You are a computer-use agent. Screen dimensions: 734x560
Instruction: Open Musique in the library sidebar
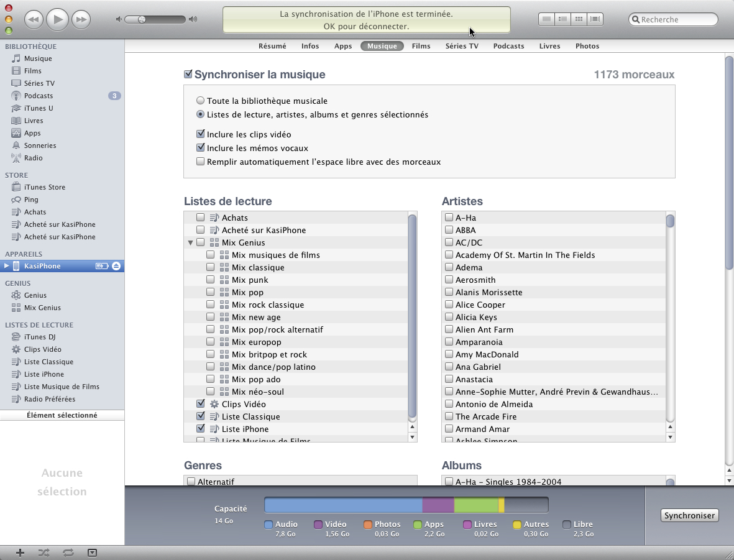point(38,58)
